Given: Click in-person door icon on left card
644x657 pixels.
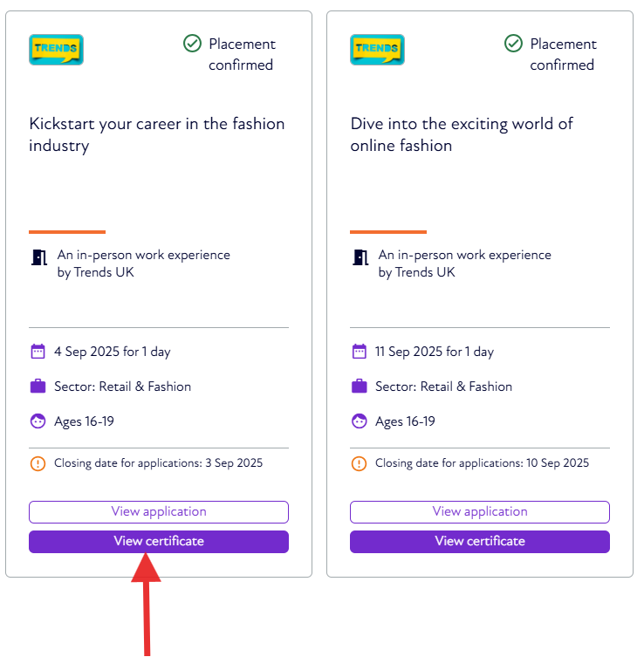Looking at the screenshot, I should (38, 257).
